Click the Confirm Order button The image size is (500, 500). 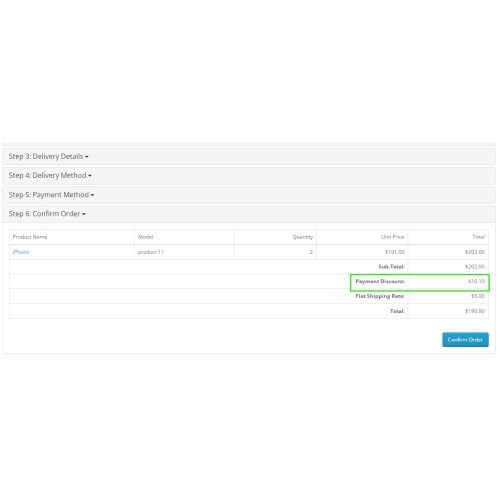tap(465, 339)
